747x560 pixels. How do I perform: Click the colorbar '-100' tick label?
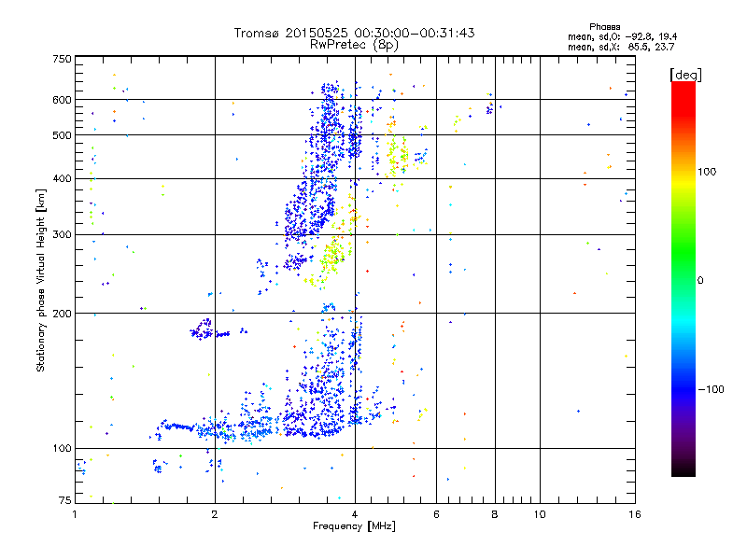[711, 389]
